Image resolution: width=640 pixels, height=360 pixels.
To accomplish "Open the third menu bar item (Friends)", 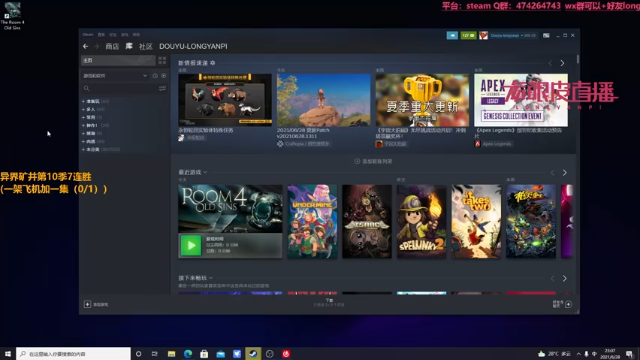I will point(113,35).
